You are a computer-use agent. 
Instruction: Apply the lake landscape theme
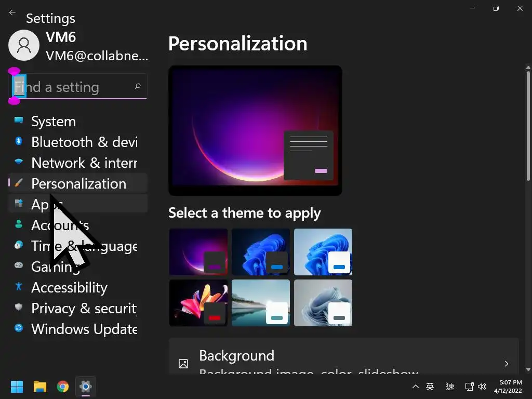click(261, 303)
